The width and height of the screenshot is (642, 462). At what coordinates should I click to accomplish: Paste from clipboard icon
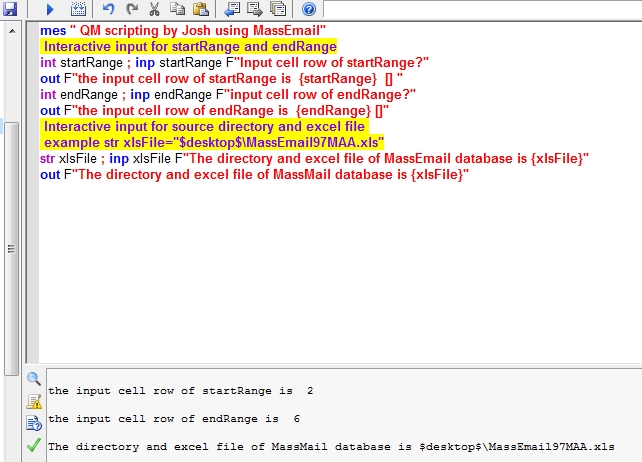tap(200, 9)
